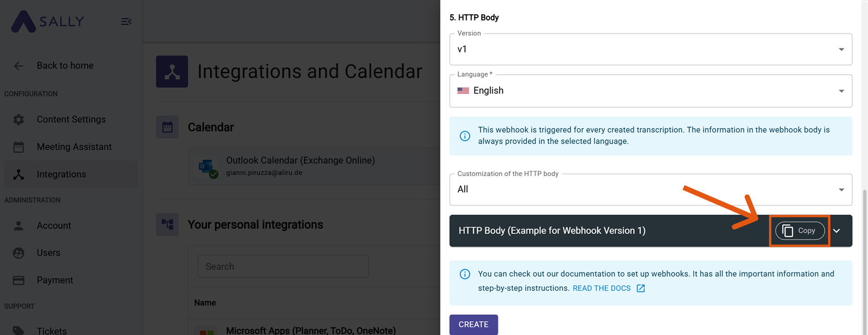This screenshot has width=868, height=335.
Task: Open the Language dropdown set to English
Action: click(x=650, y=91)
